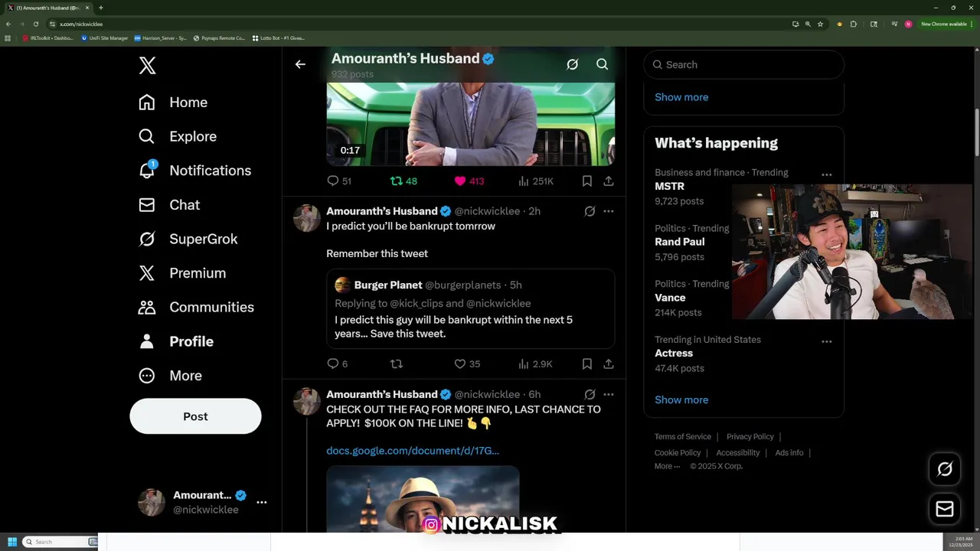Image resolution: width=980 pixels, height=551 pixels.
Task: View analytics showing 2.9K views
Action: pos(535,364)
